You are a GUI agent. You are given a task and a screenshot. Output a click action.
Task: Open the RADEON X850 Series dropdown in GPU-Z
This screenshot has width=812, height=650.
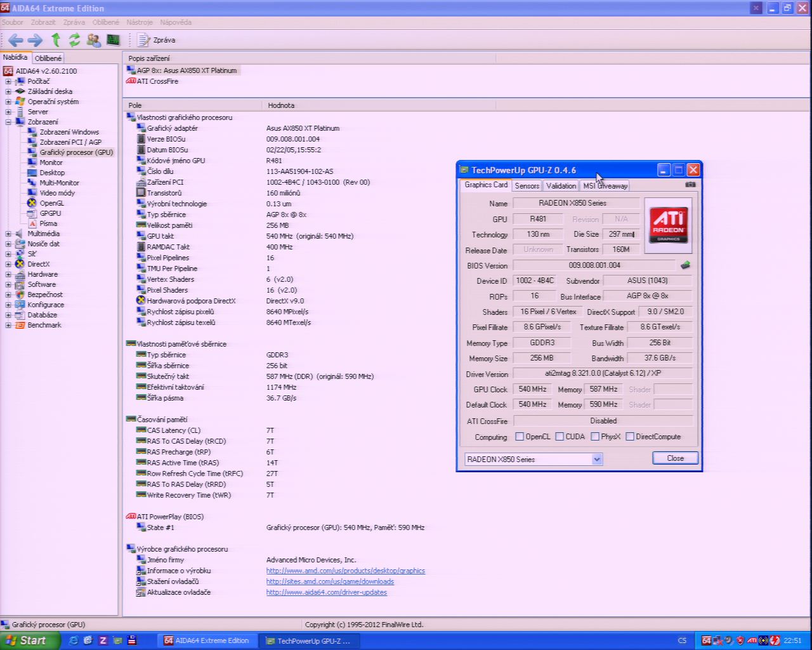tap(596, 459)
